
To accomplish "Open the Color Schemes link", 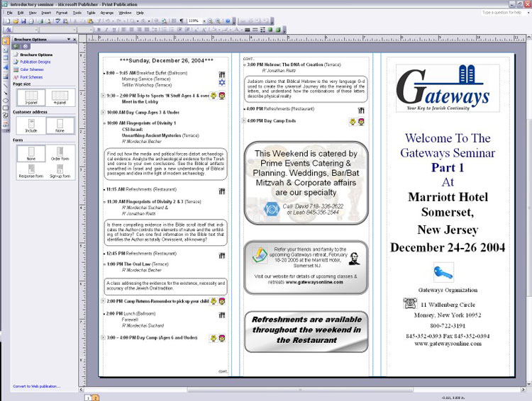I will [32, 69].
